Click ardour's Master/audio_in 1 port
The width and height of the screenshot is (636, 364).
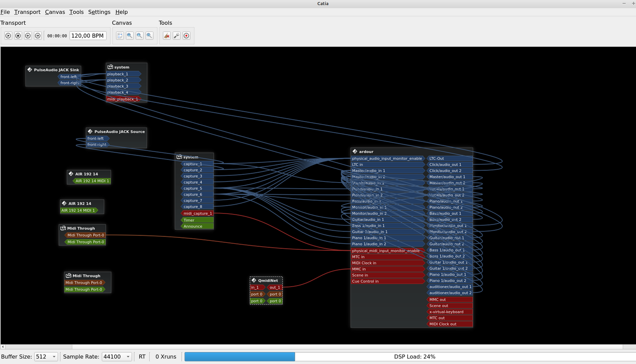pyautogui.click(x=389, y=171)
